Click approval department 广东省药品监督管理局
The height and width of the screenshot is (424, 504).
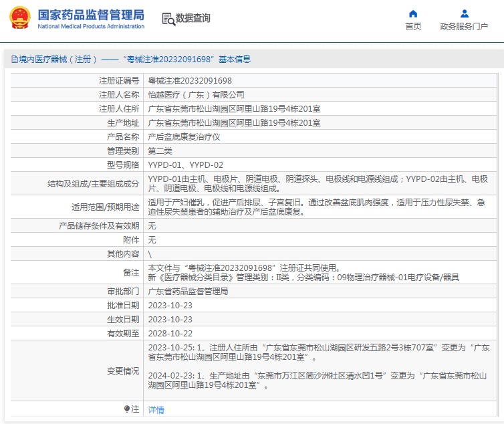(188, 292)
